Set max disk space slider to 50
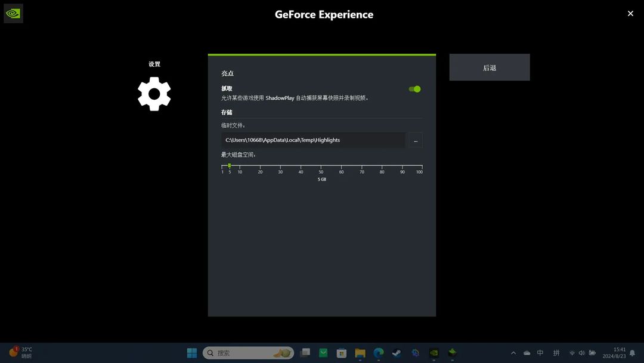 321,165
